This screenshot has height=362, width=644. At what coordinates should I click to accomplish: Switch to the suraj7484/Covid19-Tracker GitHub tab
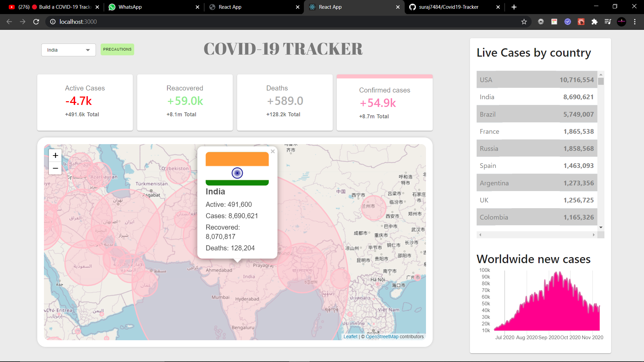tap(454, 7)
